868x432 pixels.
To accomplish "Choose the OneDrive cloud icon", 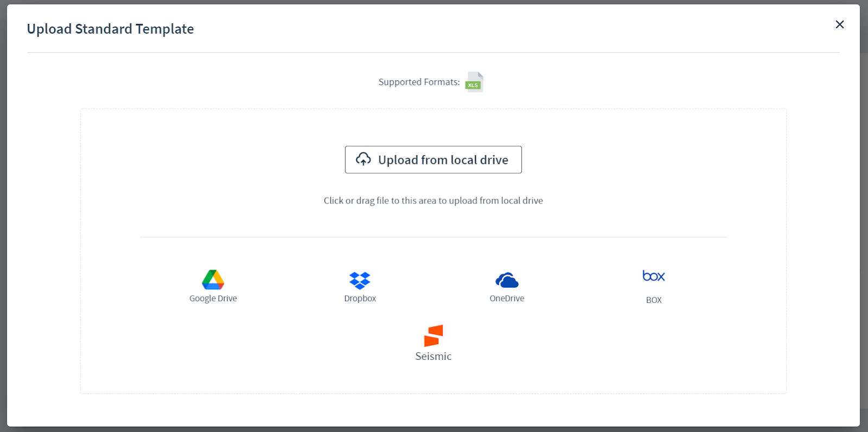I will pos(507,280).
